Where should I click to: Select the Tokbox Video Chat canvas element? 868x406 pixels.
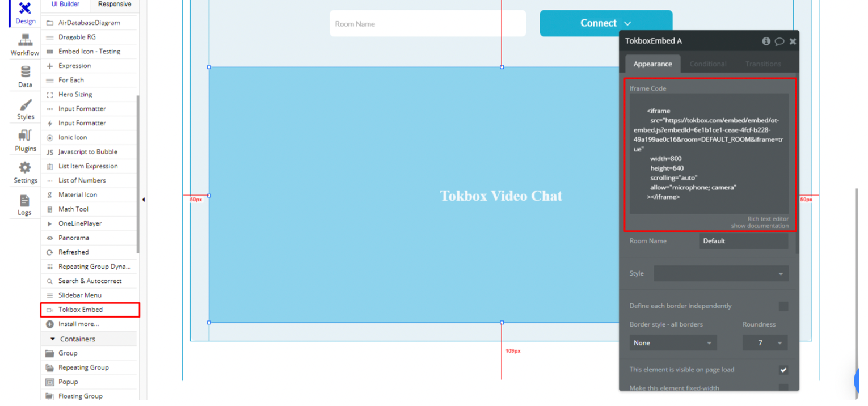(x=502, y=196)
